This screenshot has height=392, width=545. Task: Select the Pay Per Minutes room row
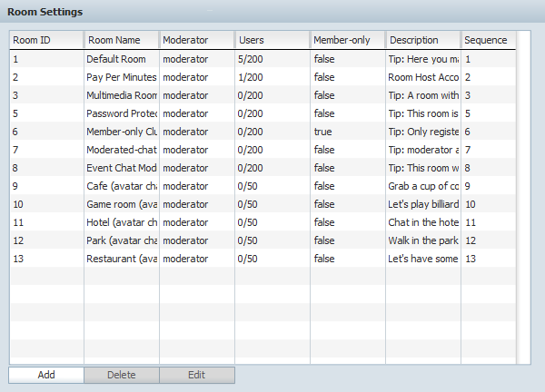pos(121,77)
